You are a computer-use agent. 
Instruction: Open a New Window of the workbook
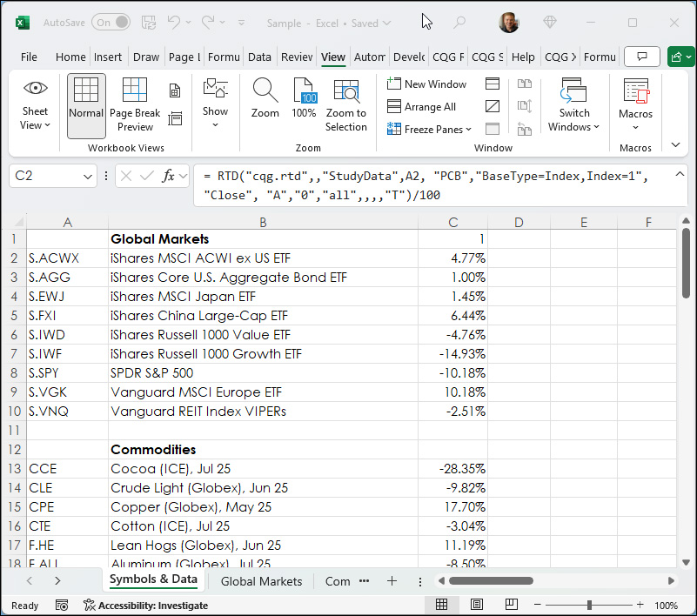click(426, 84)
